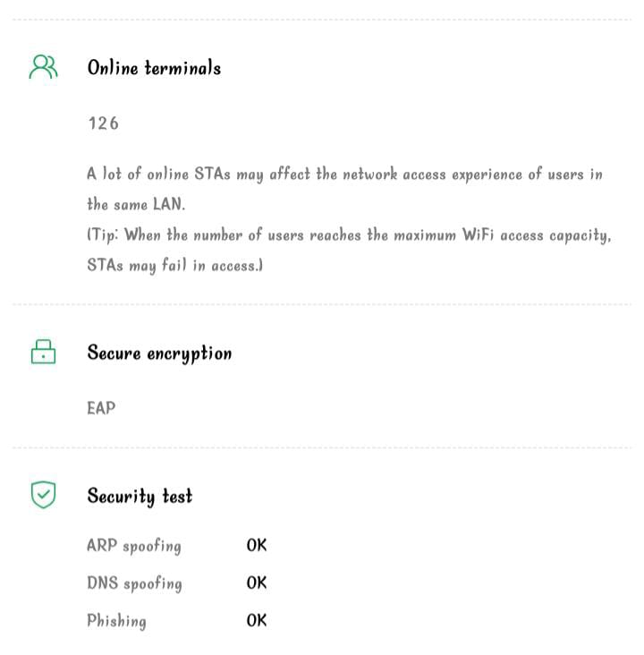The height and width of the screenshot is (655, 644).
Task: Click the Phishing label
Action: [116, 621]
